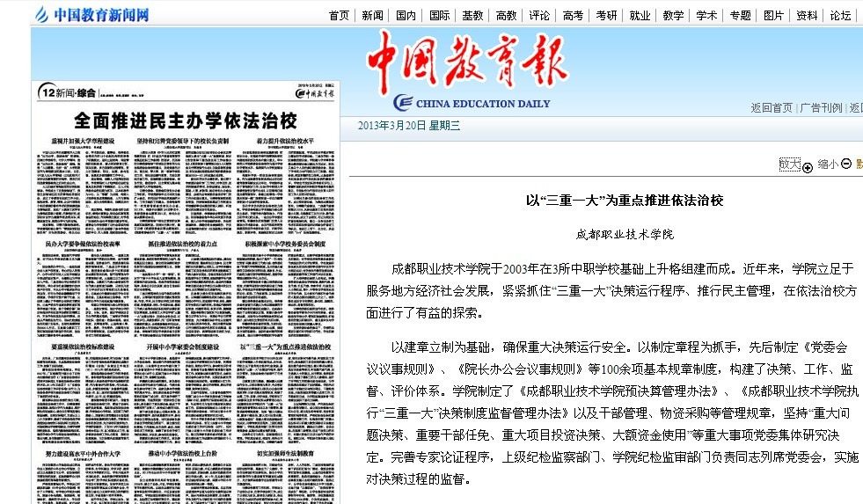
Task: Open the page article 重视并加强大学章程建设
Action: coord(83,141)
